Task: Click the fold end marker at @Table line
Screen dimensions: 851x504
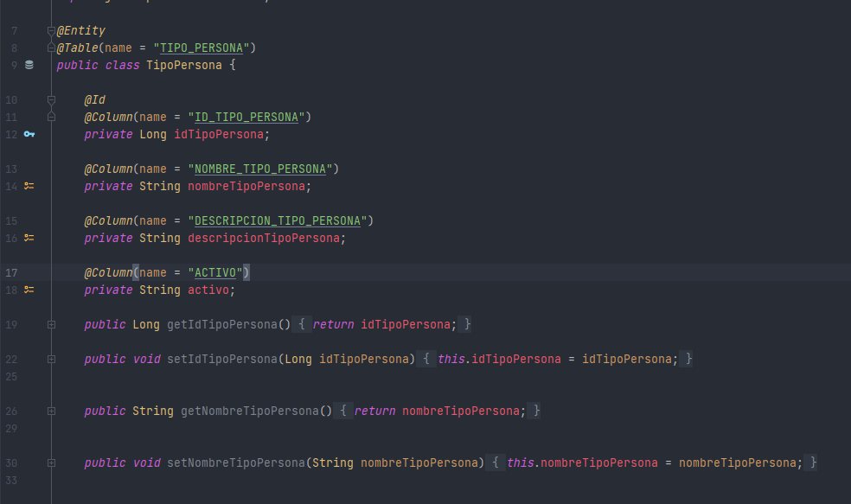Action: 51,48
